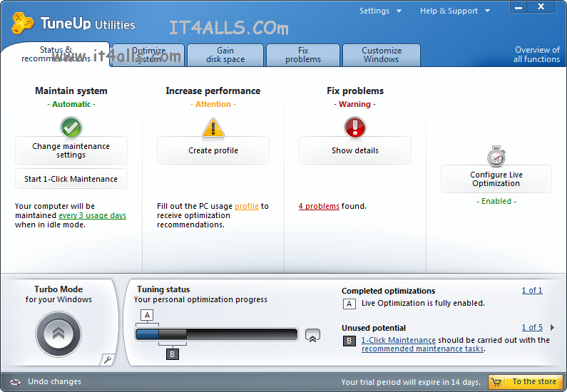Switch to Optimize system tab

(x=148, y=55)
